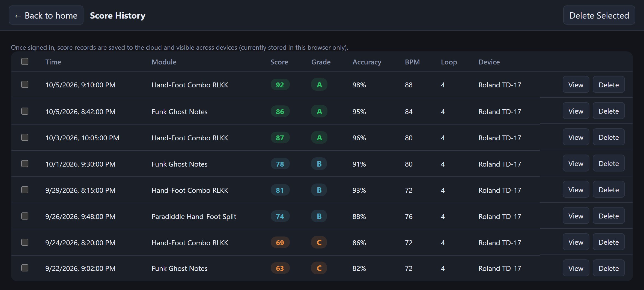644x290 pixels.
Task: Click the orange 69 score badge
Action: [280, 242]
